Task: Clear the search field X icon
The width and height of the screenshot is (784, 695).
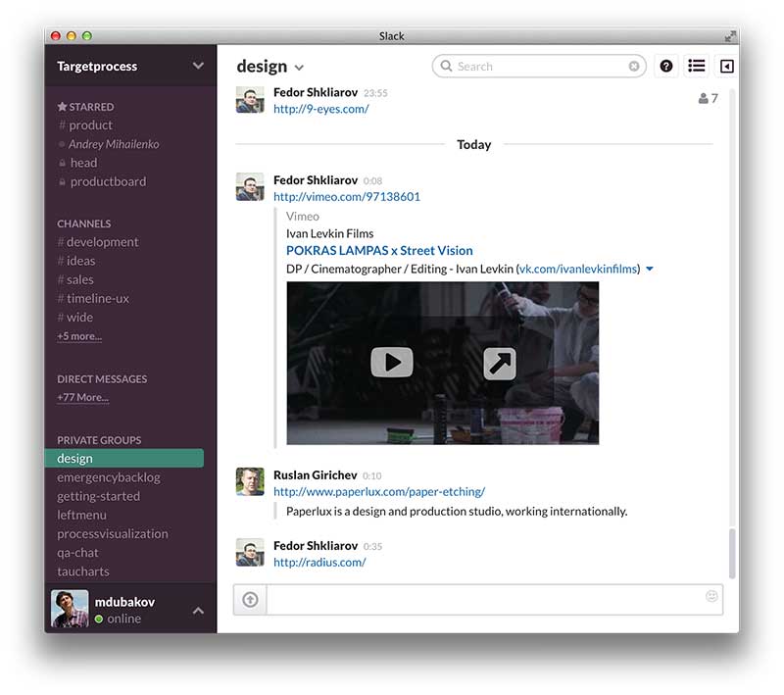Action: click(634, 67)
